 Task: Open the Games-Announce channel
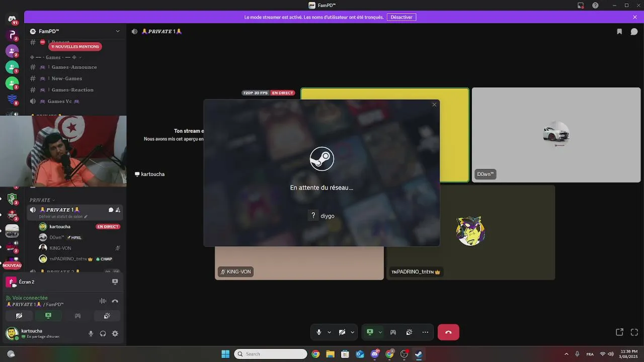pyautogui.click(x=74, y=67)
